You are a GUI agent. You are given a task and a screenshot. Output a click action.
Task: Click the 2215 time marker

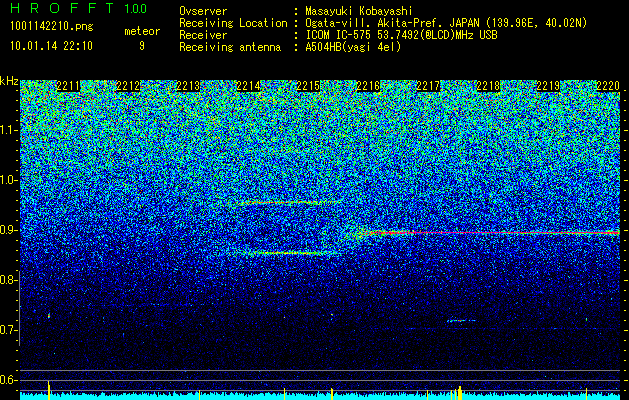tap(308, 86)
